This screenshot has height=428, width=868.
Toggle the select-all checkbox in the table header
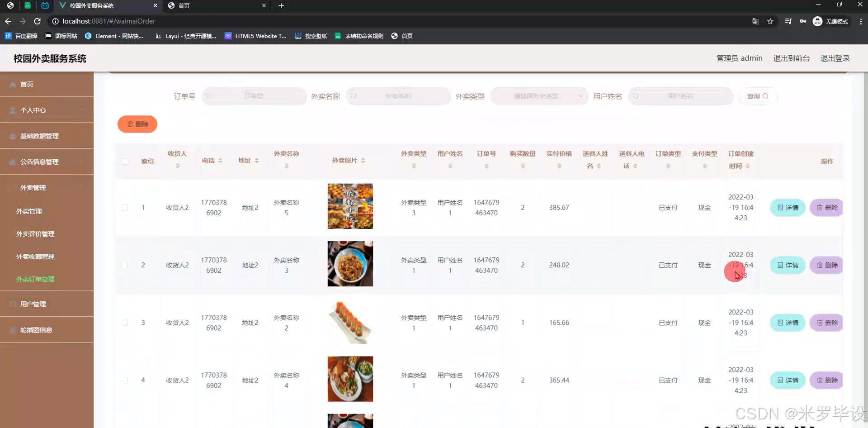[x=126, y=161]
